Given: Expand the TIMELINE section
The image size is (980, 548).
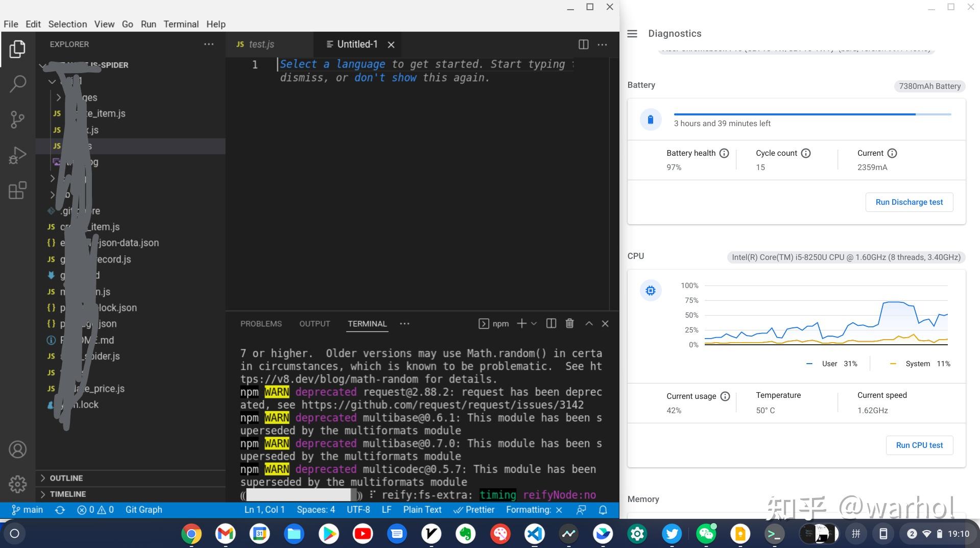Looking at the screenshot, I should coord(130,494).
